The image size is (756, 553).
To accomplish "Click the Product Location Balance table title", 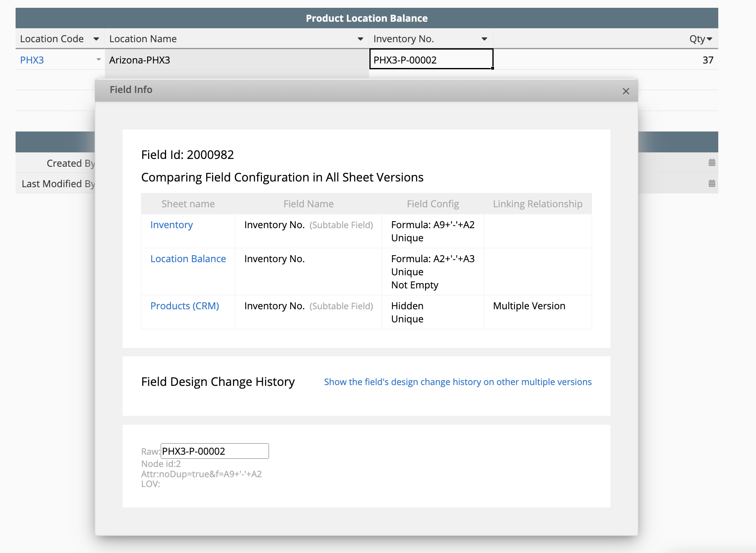I will coord(367,18).
